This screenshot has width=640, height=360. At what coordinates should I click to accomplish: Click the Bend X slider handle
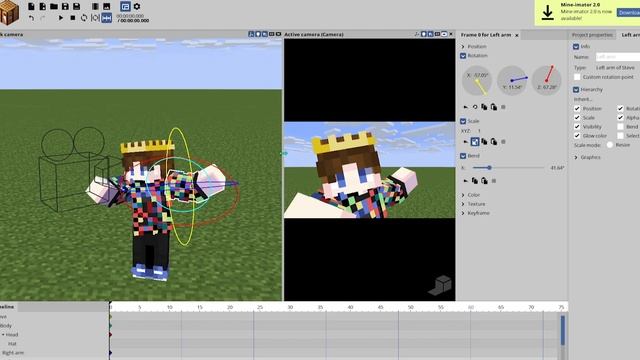click(x=489, y=168)
